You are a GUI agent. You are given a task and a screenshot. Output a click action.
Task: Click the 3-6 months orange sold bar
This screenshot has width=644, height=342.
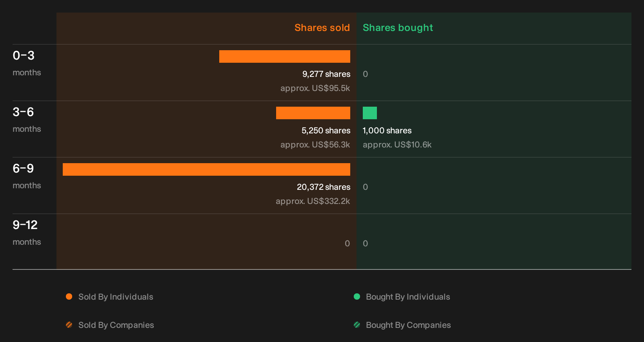[x=313, y=113]
